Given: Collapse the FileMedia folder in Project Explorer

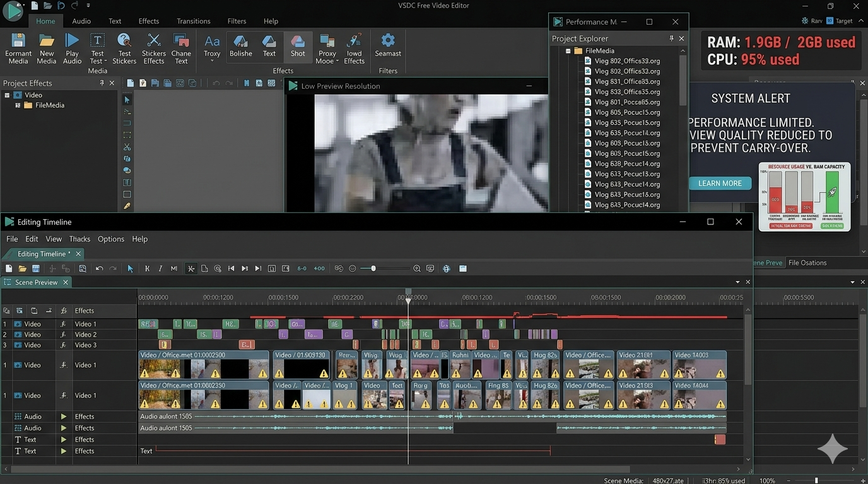Looking at the screenshot, I should coord(568,51).
